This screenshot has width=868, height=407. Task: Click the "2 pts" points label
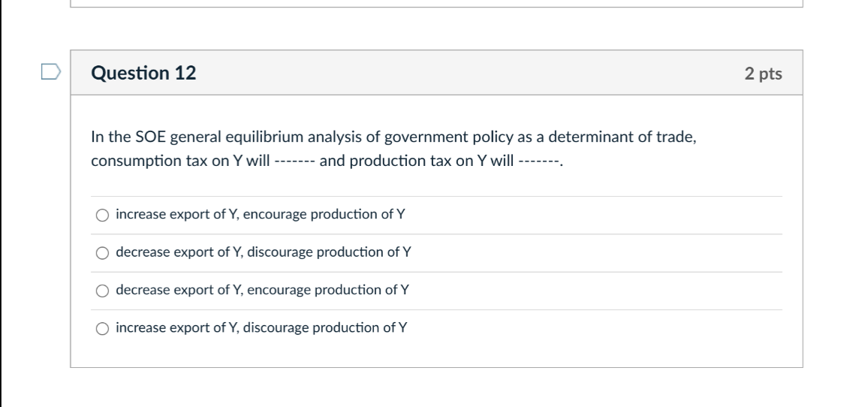(763, 74)
